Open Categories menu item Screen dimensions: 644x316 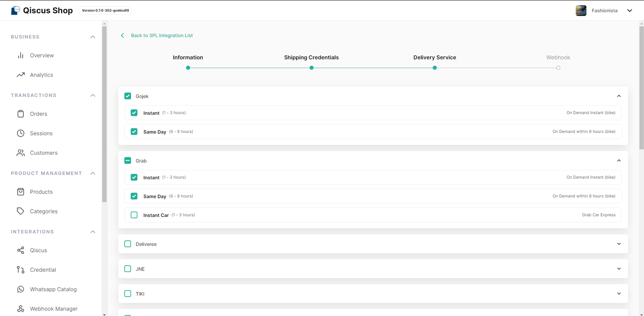(44, 211)
